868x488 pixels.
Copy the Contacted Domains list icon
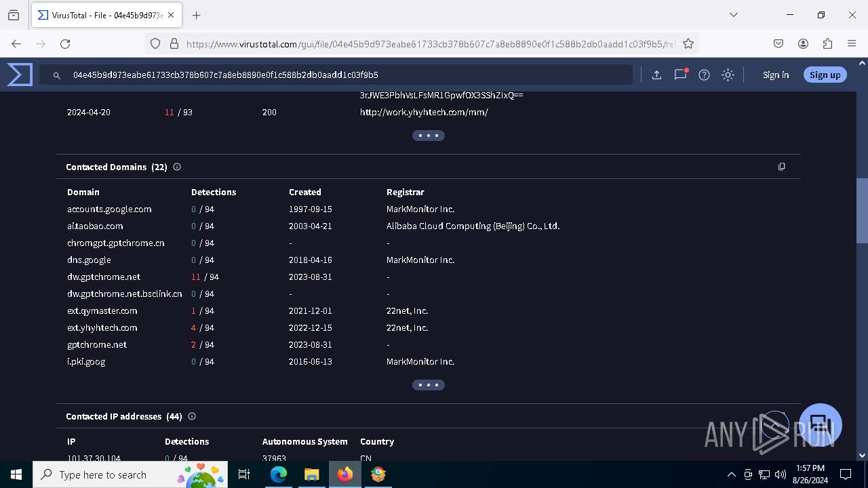[781, 167]
